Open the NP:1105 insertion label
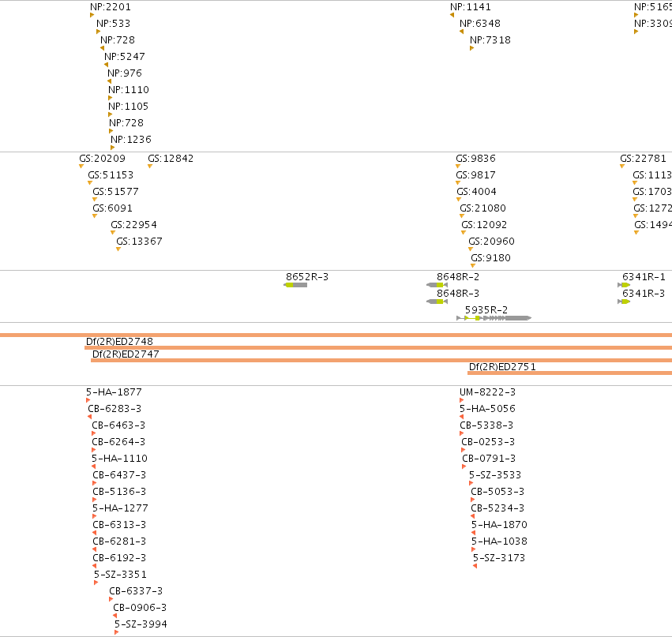672x637 pixels. tap(128, 107)
